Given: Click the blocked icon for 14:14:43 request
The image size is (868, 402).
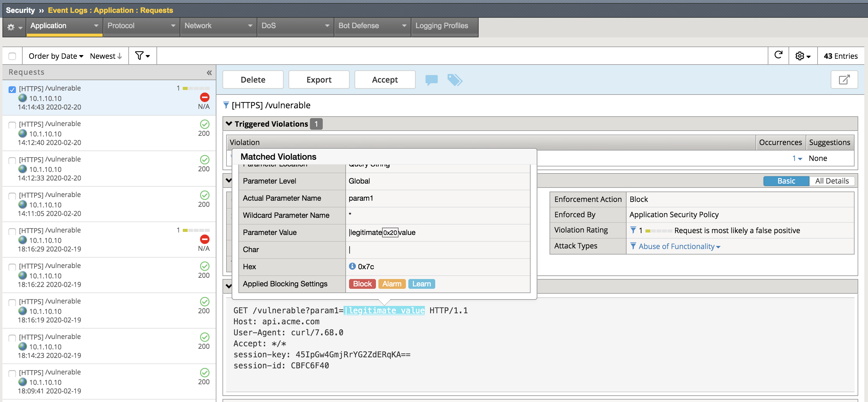Looking at the screenshot, I should 204,98.
